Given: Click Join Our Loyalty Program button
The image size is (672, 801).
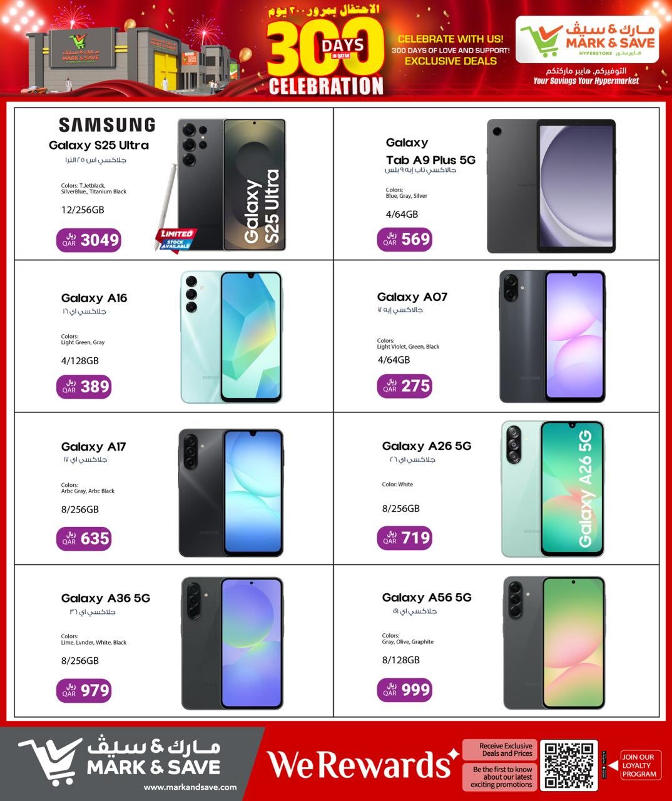Looking at the screenshot, I should pyautogui.click(x=638, y=765).
